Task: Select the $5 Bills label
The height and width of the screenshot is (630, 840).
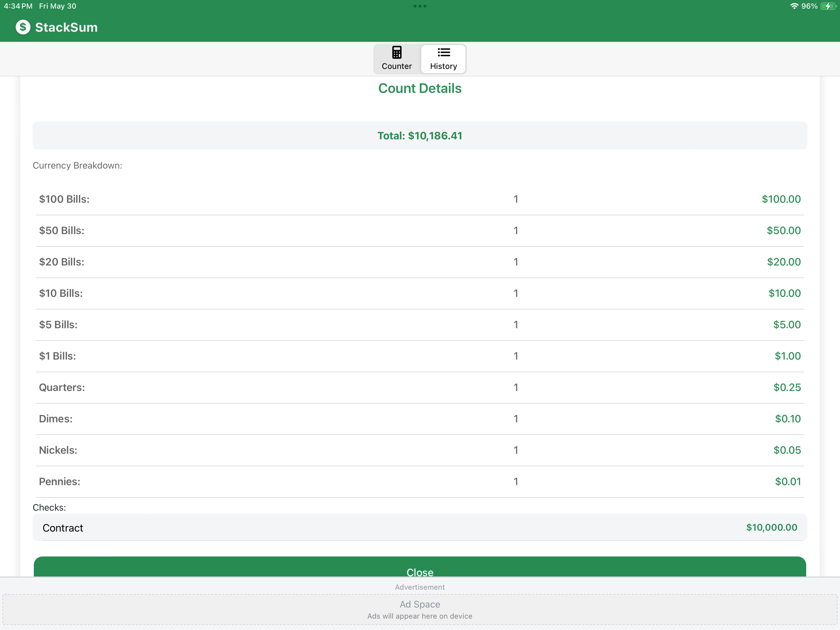Action: pyautogui.click(x=58, y=325)
